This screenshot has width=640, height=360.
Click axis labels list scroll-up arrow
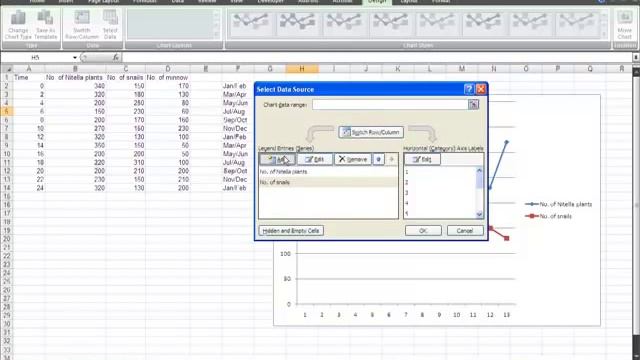479,171
